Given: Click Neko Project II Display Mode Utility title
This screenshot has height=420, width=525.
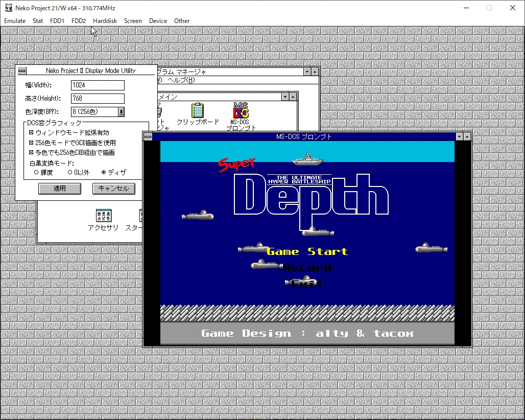Looking at the screenshot, I should coord(91,71).
